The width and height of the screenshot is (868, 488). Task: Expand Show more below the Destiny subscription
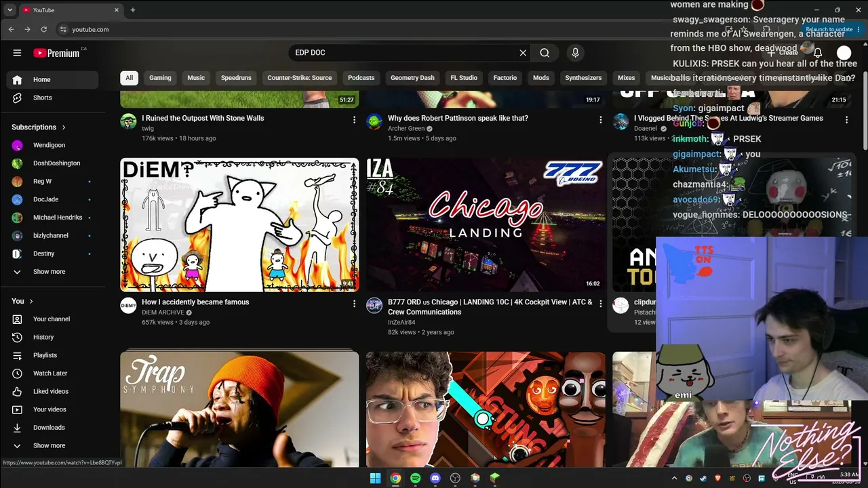(53, 272)
